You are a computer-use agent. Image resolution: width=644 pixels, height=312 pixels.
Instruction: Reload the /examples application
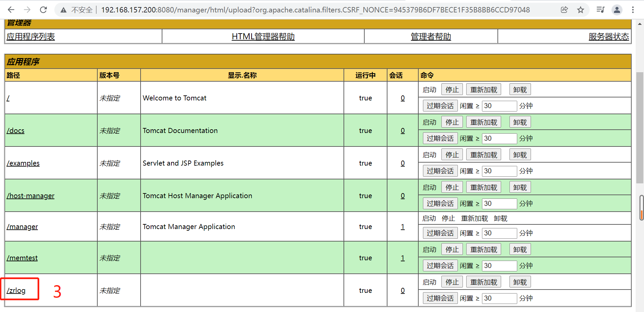point(483,154)
